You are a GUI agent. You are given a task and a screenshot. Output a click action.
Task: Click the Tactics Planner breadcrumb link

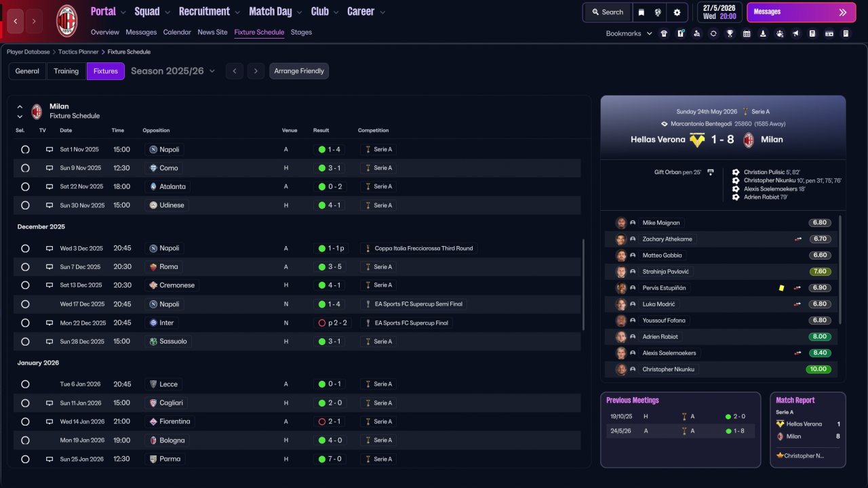(x=79, y=52)
